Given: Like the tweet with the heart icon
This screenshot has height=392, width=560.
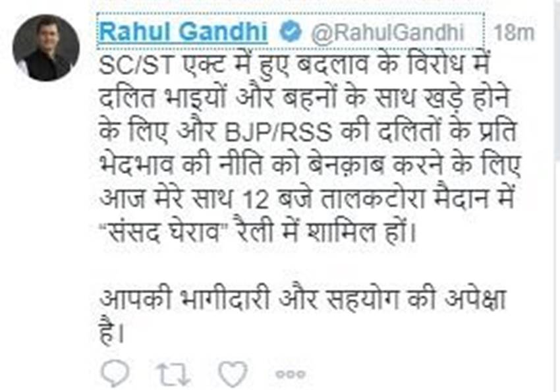Looking at the screenshot, I should click(x=233, y=374).
